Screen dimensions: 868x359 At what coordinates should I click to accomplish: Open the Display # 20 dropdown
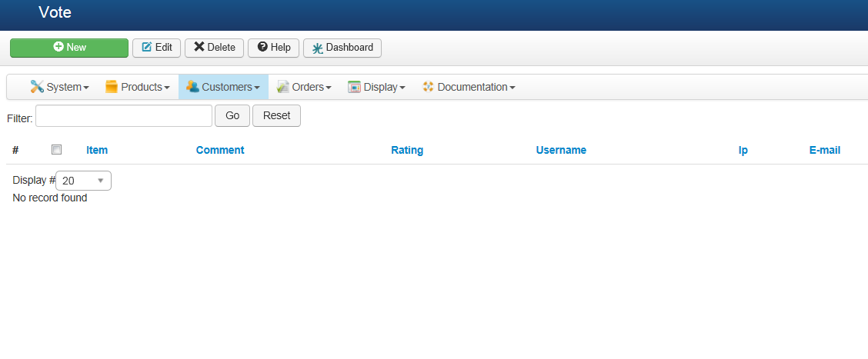pos(84,181)
